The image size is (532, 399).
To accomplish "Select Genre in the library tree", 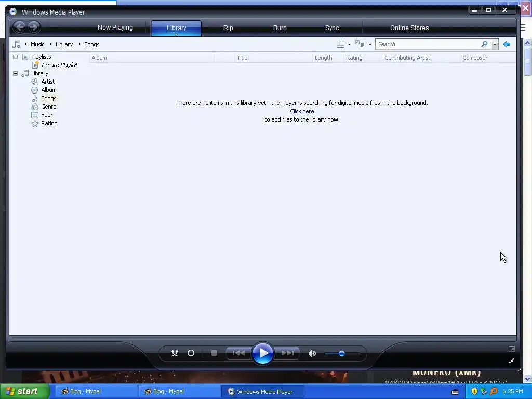I will tap(48, 107).
